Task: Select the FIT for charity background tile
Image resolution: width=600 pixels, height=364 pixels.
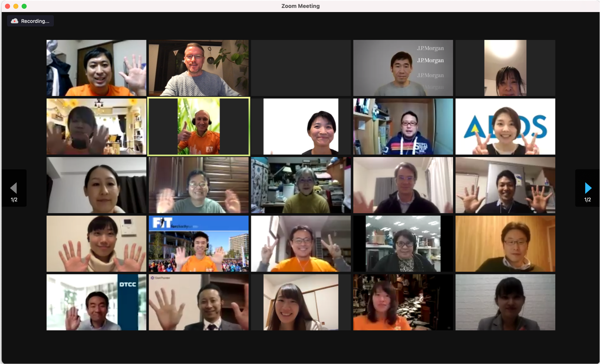Action: (x=198, y=243)
